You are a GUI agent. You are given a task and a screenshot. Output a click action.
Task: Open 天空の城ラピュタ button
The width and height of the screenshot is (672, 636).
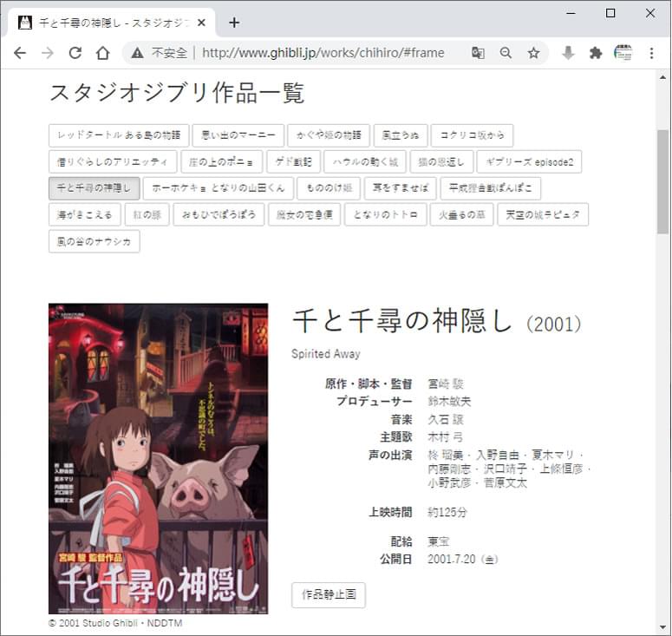[x=543, y=214]
